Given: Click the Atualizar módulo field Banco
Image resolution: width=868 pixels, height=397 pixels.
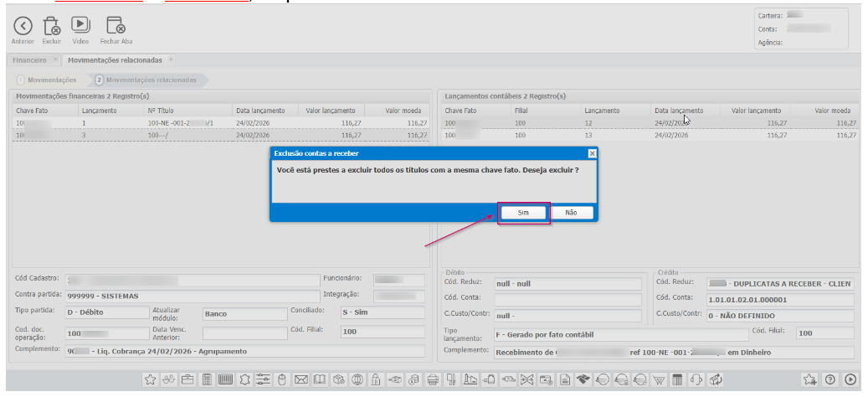Looking at the screenshot, I should coord(244,313).
